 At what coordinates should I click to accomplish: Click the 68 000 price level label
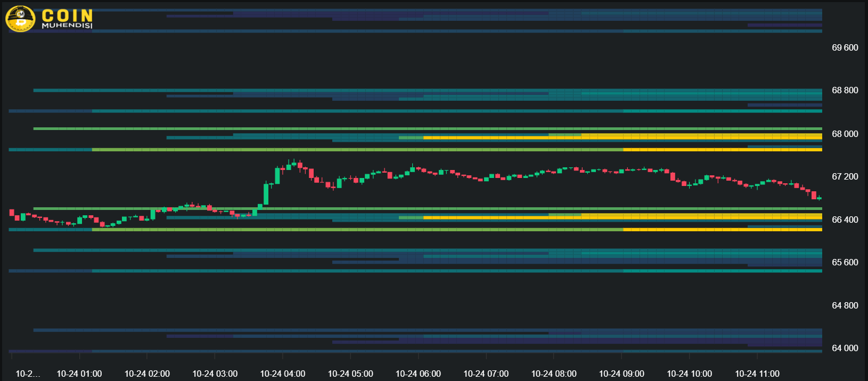pos(845,134)
